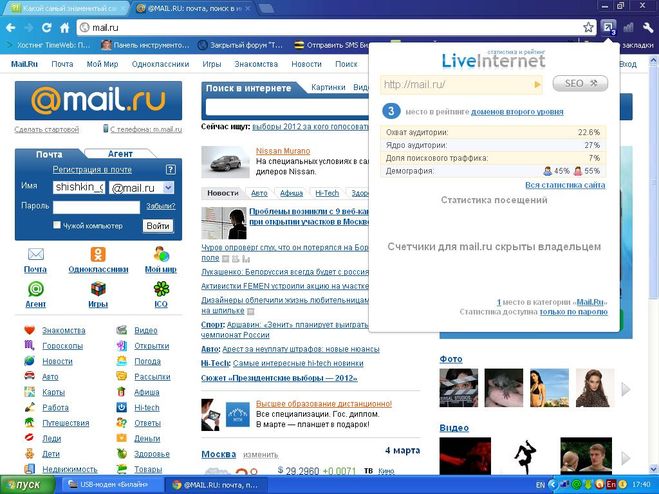Expand the @mail.ru domain dropdown
Screen dimensions: 659x494
(x=168, y=188)
